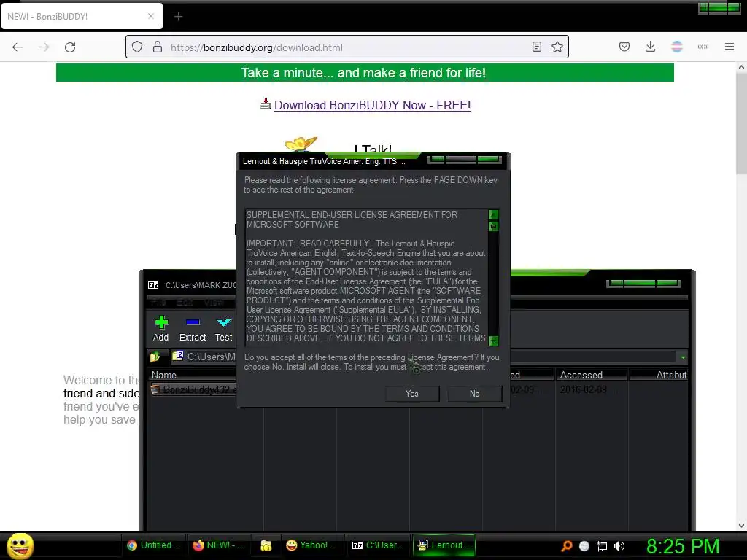747x560 pixels.
Task: Open the 7-Zip Edit menu
Action: click(185, 302)
